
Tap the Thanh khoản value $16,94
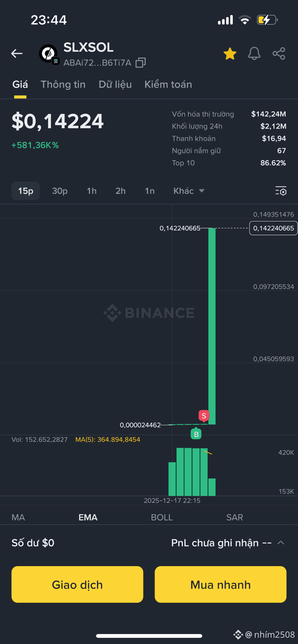coord(274,138)
